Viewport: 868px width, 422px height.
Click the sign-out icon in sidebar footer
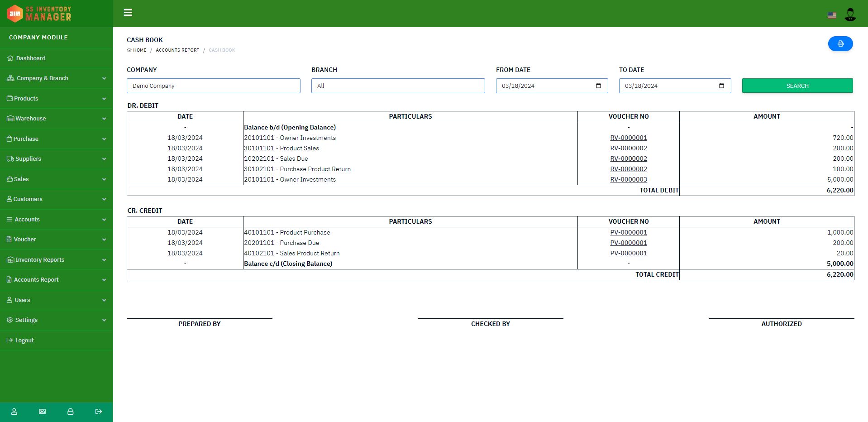click(x=99, y=412)
